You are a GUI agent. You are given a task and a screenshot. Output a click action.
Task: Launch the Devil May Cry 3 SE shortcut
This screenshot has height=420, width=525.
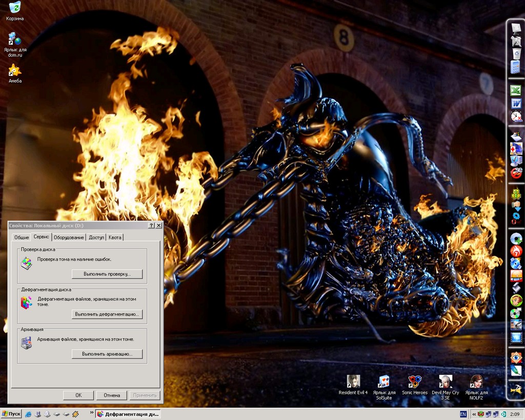445,381
